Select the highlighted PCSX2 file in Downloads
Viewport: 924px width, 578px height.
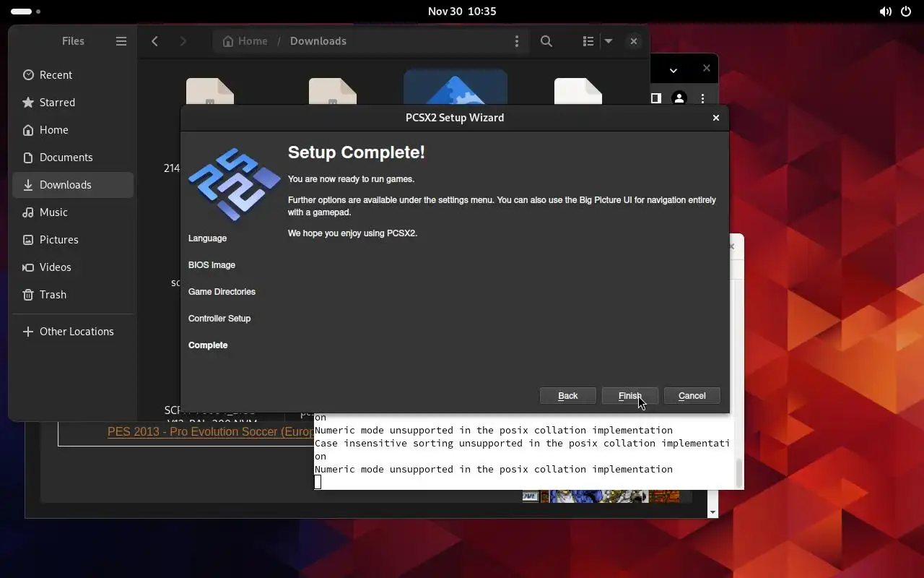(456, 87)
